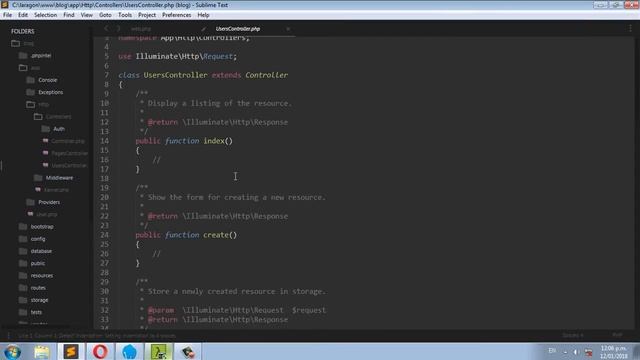Click the tab history back arrow
This screenshot has height=360, width=640.
(x=106, y=29)
